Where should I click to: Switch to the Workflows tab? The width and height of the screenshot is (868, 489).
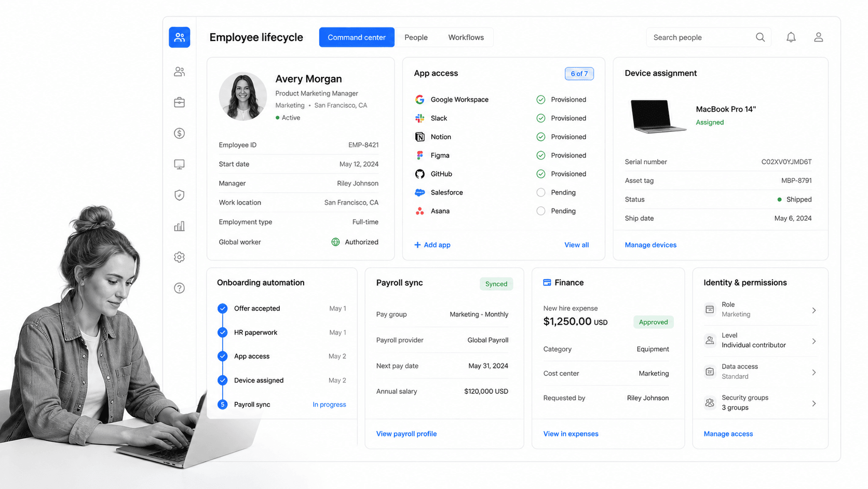pyautogui.click(x=466, y=37)
